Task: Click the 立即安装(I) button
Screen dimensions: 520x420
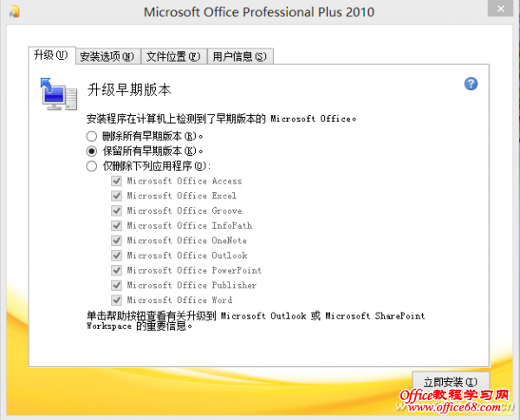Action: (451, 382)
